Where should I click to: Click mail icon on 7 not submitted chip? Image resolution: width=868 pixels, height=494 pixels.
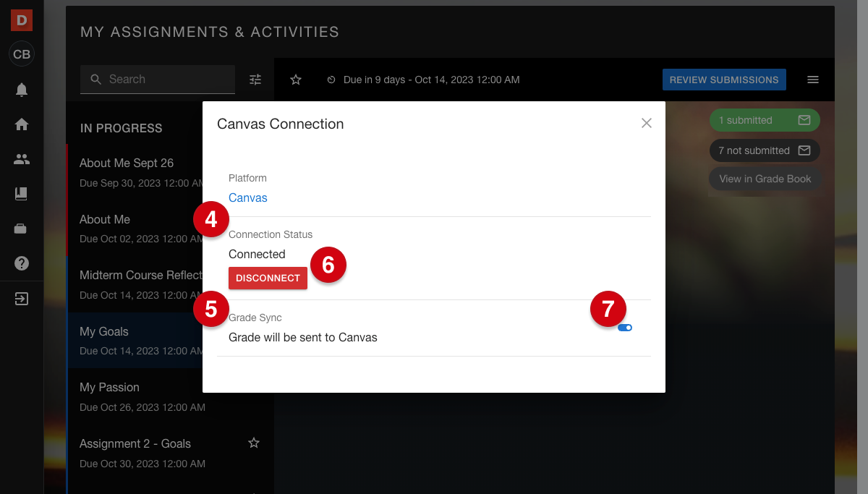point(804,150)
